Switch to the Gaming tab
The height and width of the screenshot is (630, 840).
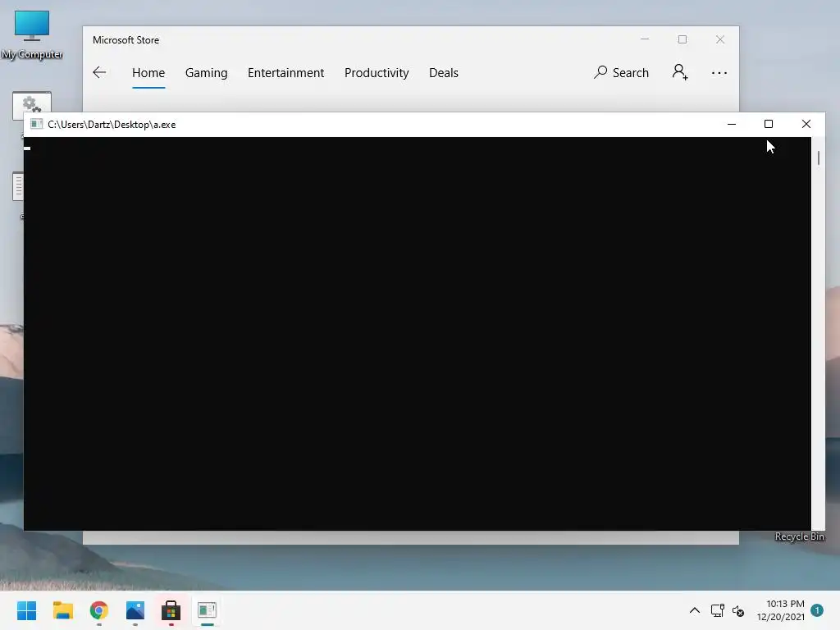pyautogui.click(x=206, y=73)
